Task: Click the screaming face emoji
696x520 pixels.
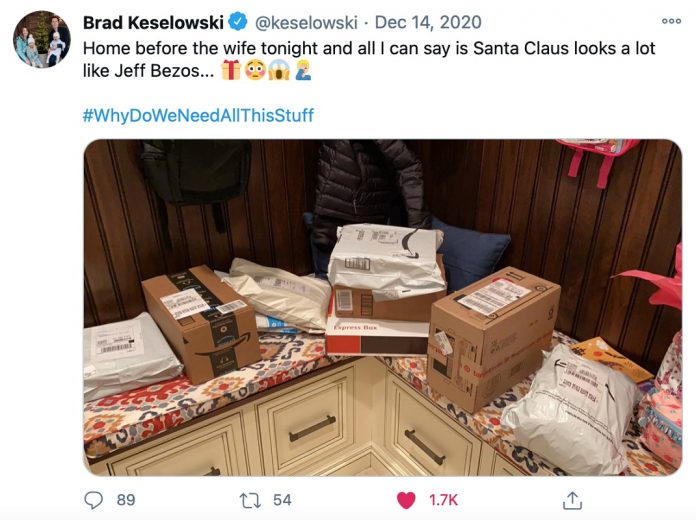Action: tap(279, 70)
